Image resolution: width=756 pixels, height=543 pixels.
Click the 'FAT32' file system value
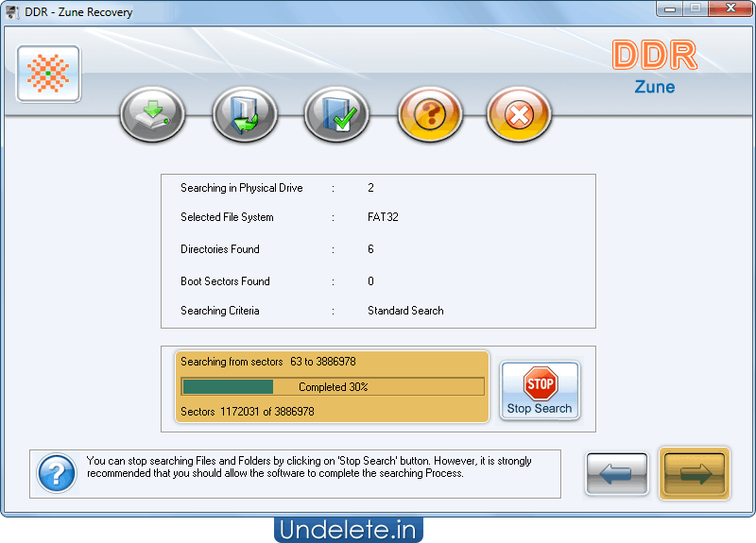pyautogui.click(x=383, y=217)
